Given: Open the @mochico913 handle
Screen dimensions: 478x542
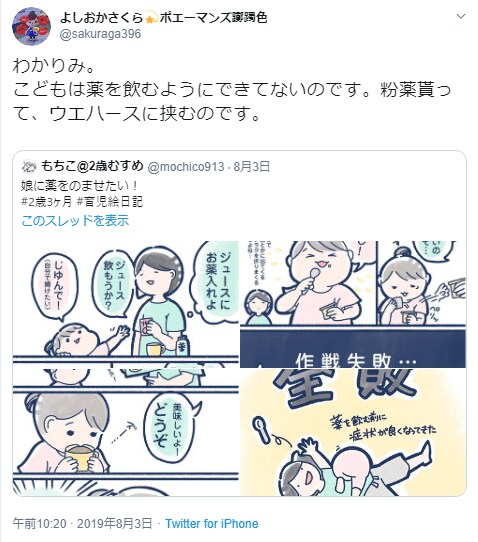Looking at the screenshot, I should 186,167.
